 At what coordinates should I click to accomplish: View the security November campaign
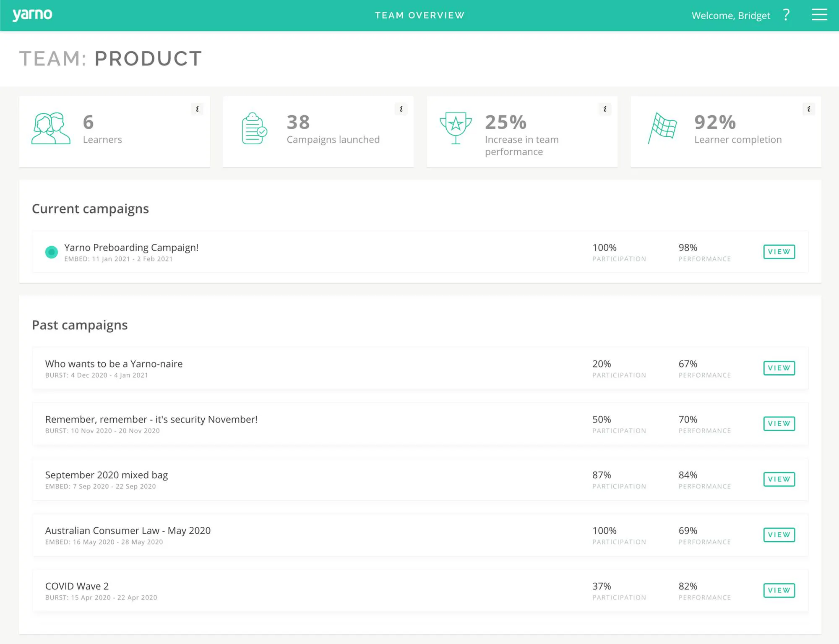tap(779, 424)
